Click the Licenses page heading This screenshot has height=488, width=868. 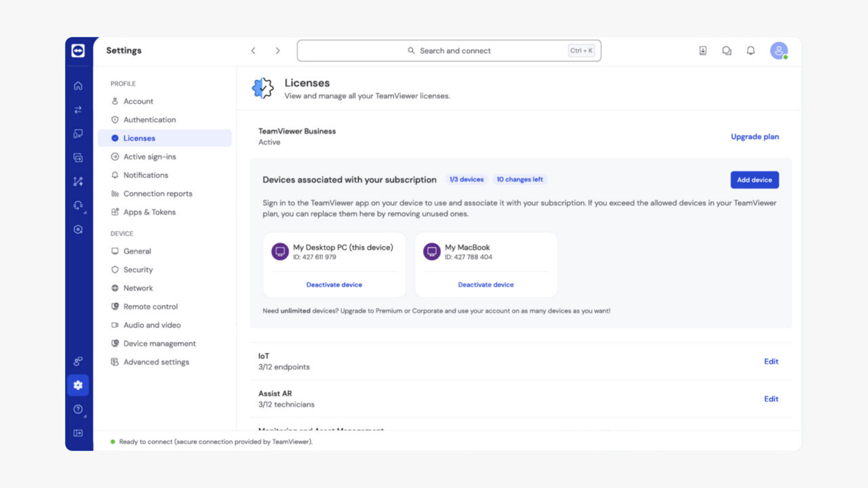click(x=307, y=83)
